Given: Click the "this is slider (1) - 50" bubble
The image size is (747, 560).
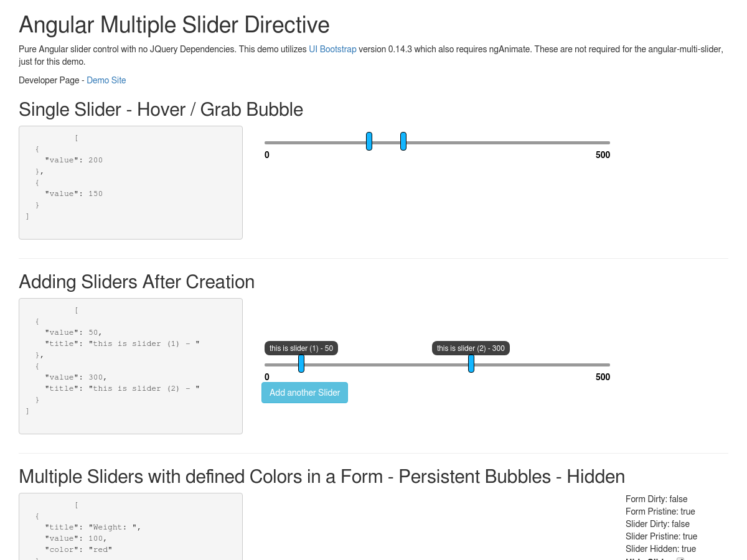Looking at the screenshot, I should (x=301, y=348).
